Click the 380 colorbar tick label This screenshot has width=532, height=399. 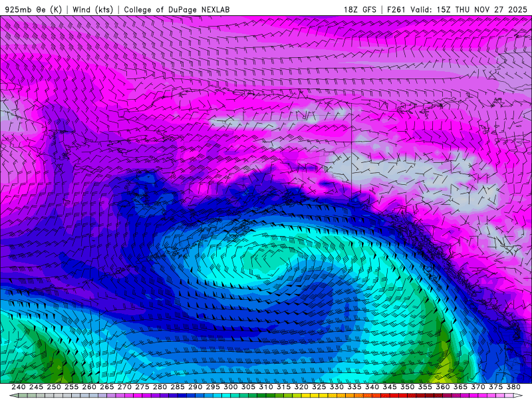[x=513, y=387]
